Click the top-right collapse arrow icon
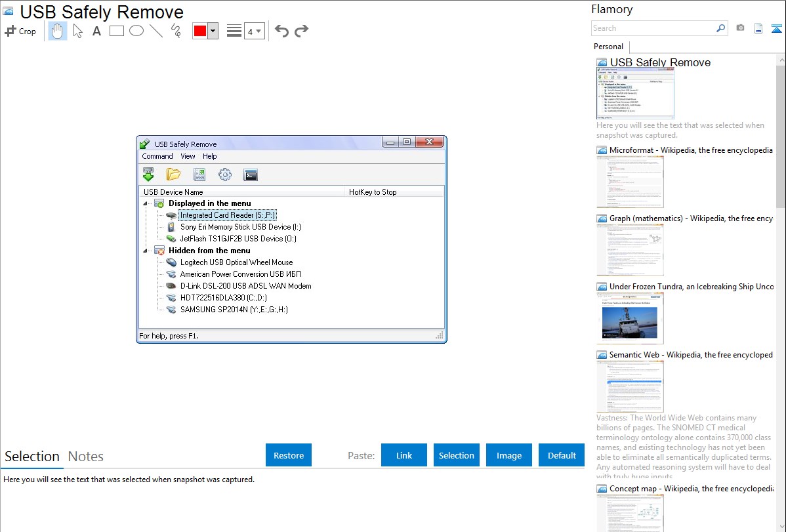This screenshot has height=532, width=786. 776,29
